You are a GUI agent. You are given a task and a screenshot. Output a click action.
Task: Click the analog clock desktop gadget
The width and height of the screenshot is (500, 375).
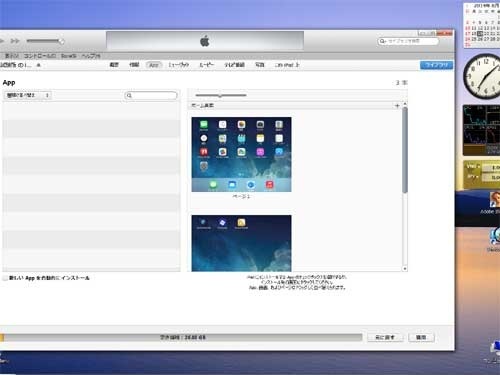click(482, 76)
